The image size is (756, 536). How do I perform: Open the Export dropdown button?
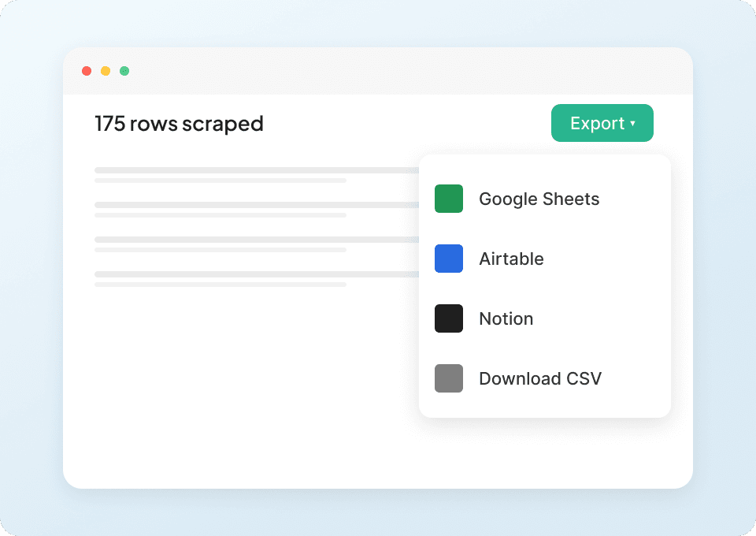[x=602, y=123]
